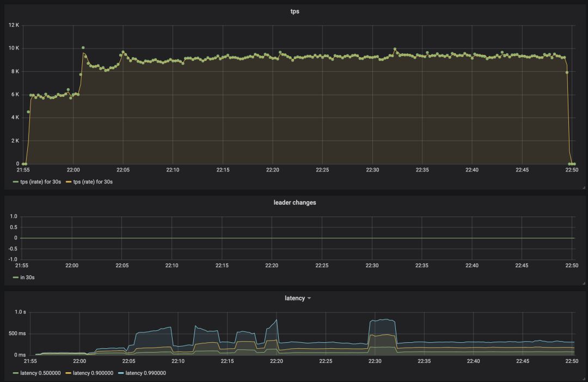The height and width of the screenshot is (382, 588).
Task: Click the latency panel title text
Action: 294,298
